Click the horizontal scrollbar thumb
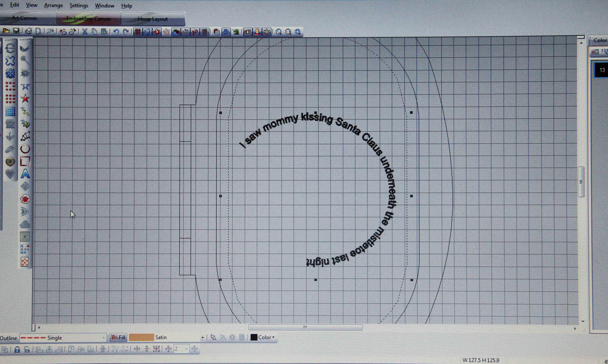The height and width of the screenshot is (364, 608). [305, 327]
